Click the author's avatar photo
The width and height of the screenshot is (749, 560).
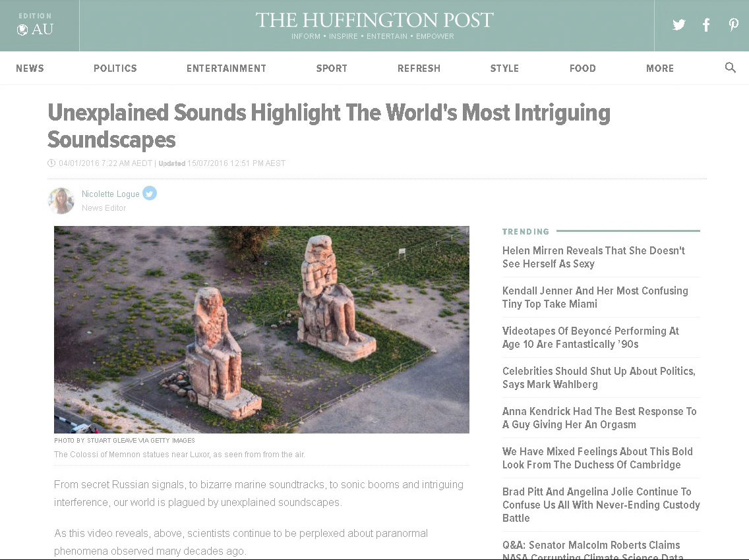[x=61, y=200]
